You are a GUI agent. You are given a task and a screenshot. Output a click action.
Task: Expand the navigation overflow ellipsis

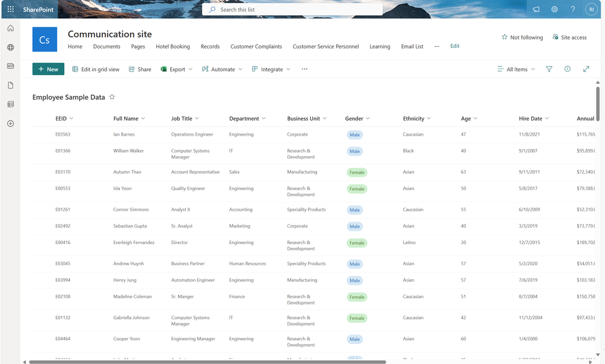coord(437,46)
